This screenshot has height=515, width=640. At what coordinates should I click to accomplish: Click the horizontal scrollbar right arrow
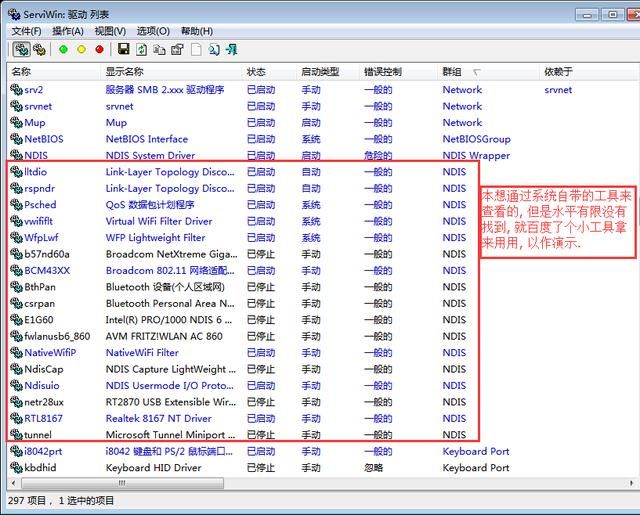pos(631,483)
